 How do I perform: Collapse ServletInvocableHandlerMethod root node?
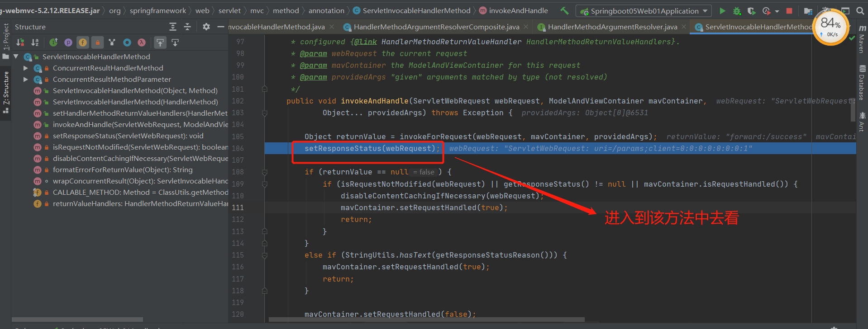click(x=16, y=56)
